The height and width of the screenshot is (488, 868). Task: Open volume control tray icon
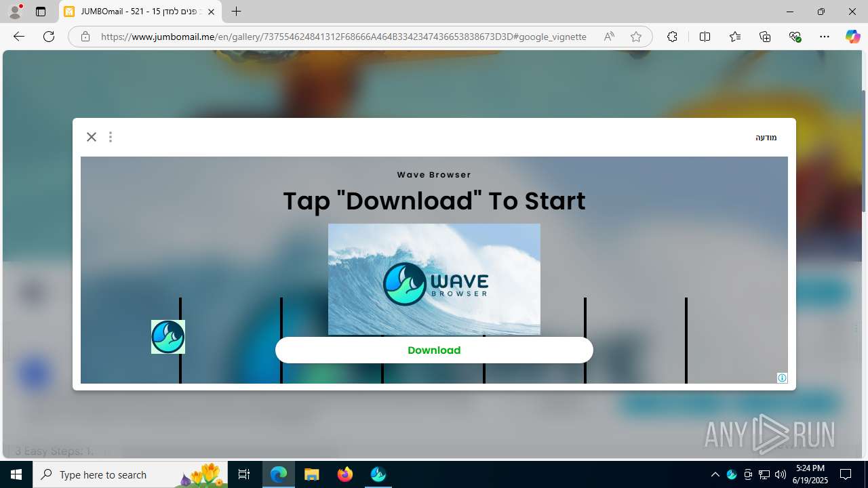pos(781,474)
